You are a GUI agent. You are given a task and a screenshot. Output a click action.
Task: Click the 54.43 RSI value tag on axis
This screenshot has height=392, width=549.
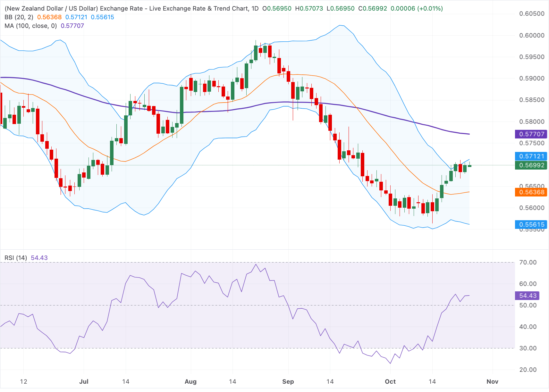(x=527, y=296)
